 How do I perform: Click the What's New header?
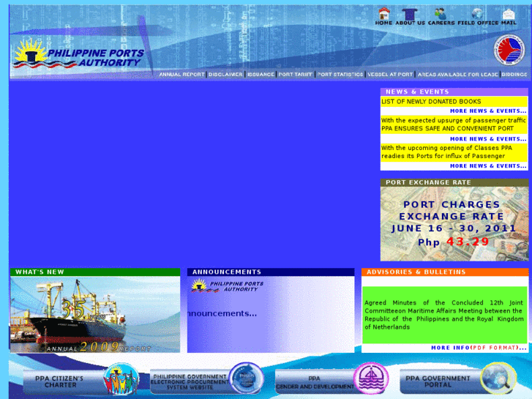(95, 272)
